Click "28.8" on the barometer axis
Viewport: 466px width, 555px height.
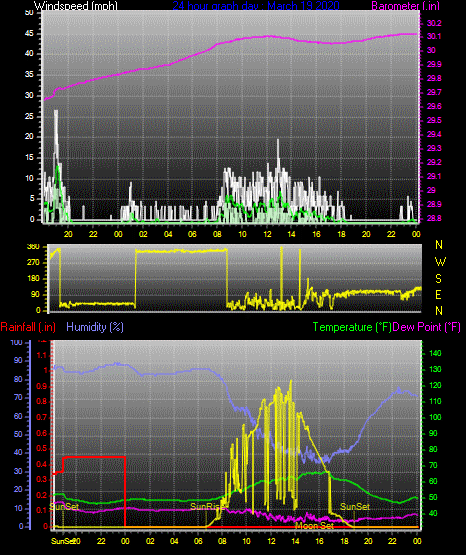pos(434,218)
